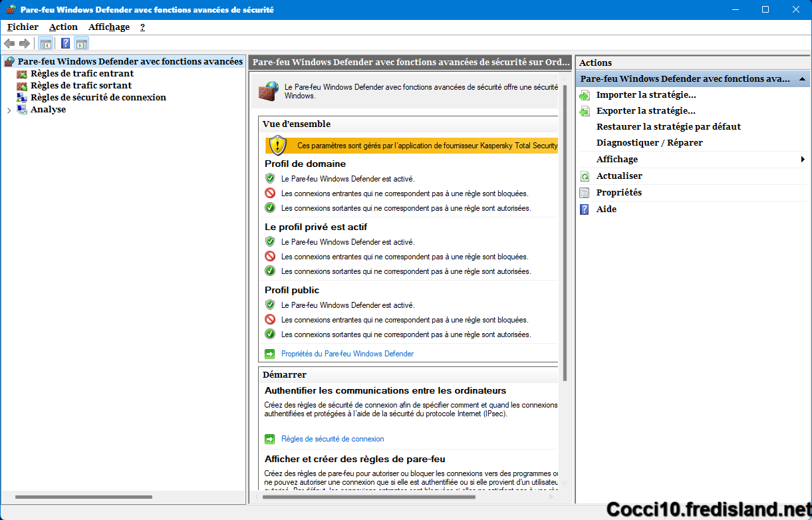
Task: Click Diagnostiquer / Réparer action
Action: (650, 143)
